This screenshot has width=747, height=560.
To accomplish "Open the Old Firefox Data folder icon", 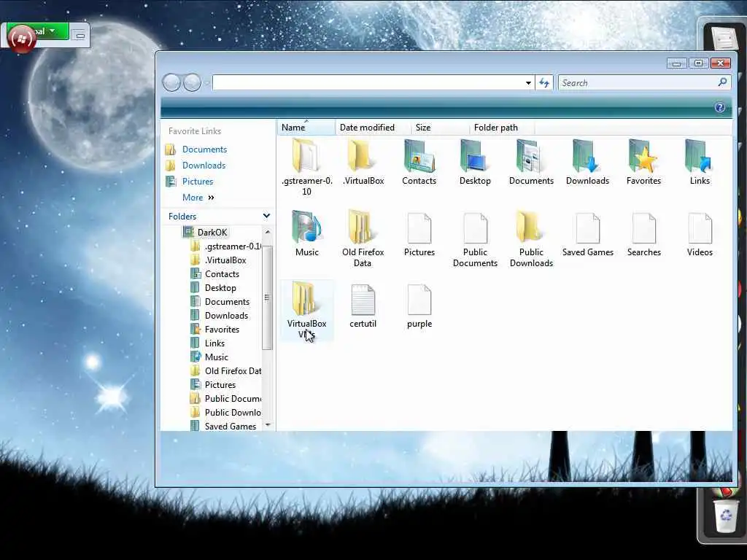I will pyautogui.click(x=363, y=227).
